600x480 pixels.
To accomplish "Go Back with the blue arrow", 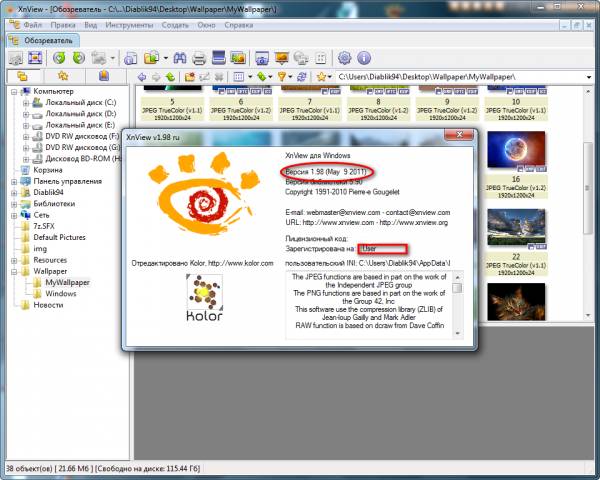I will click(x=142, y=77).
